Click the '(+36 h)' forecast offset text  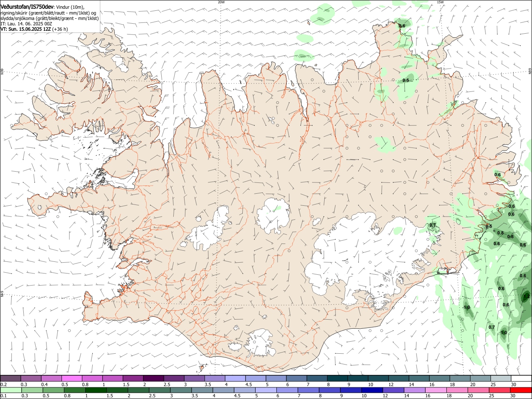[x=60, y=29]
